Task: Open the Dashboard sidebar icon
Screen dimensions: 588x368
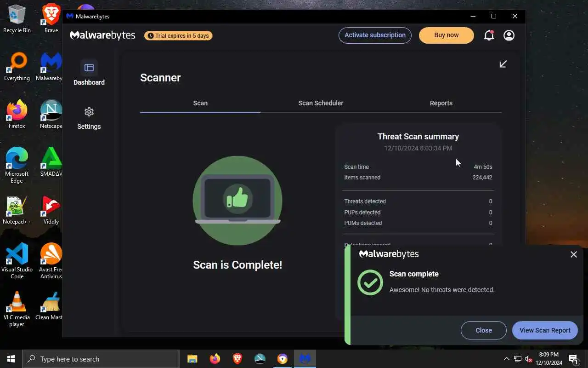Action: tap(89, 68)
